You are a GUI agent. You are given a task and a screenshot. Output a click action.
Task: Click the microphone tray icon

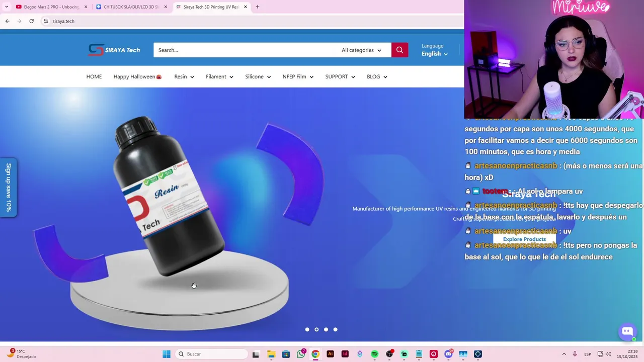coord(575,354)
